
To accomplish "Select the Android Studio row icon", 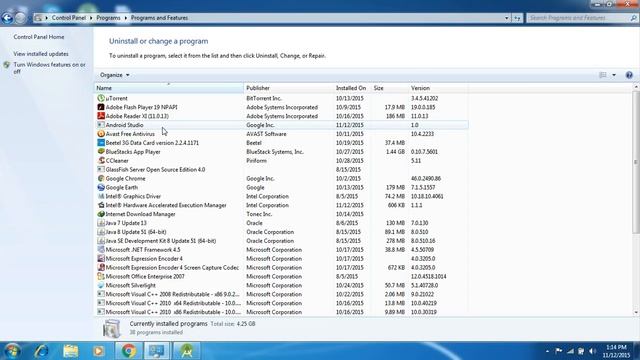I will pos(101,125).
